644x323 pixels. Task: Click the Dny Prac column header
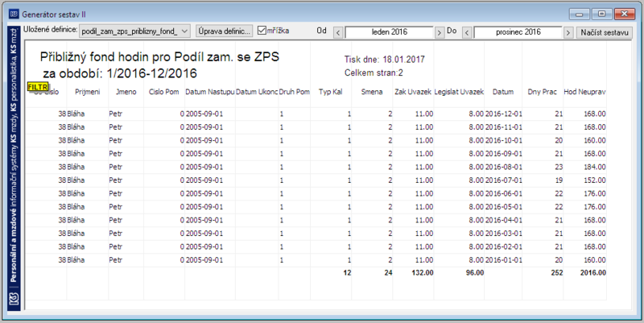542,92
